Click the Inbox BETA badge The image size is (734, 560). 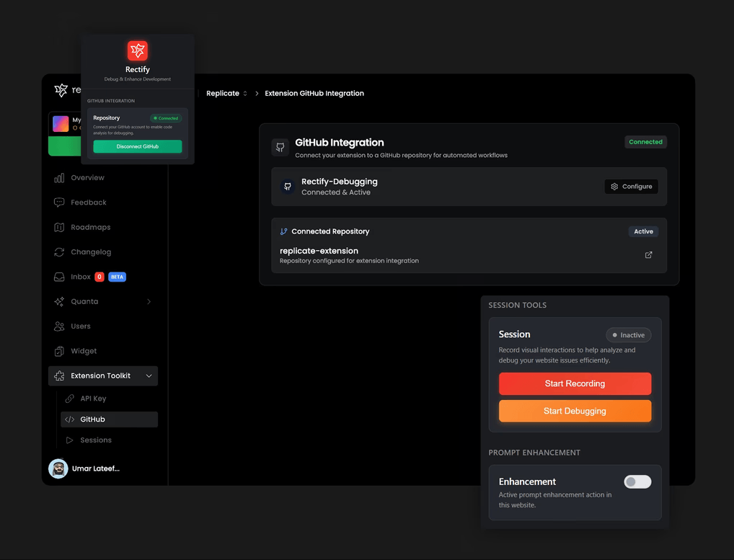click(x=117, y=277)
